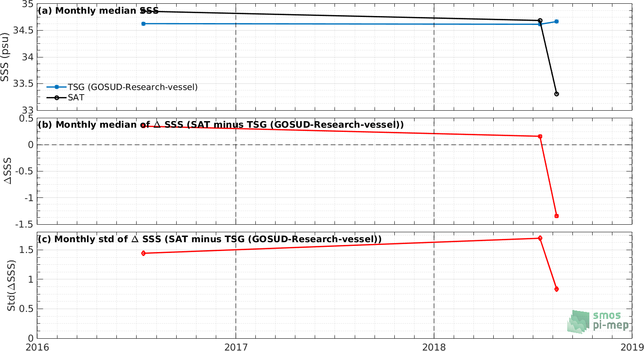Select the red panel (b) point just above zero
This screenshot has height=351, width=644.
pos(540,136)
